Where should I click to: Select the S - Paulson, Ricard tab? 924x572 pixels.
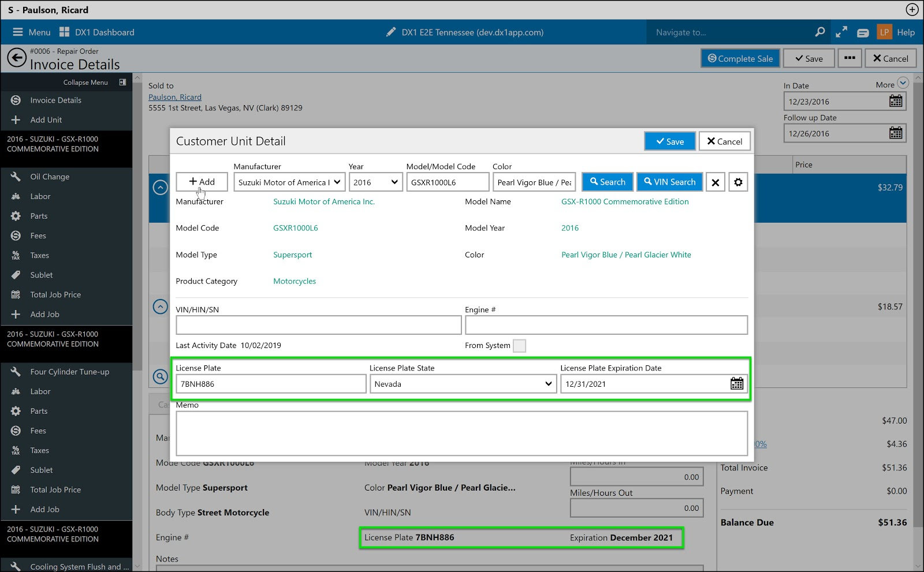pos(48,10)
